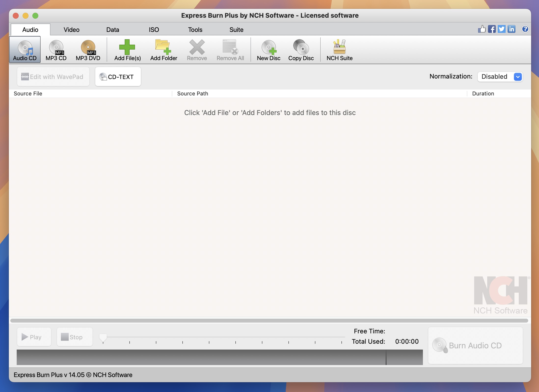Image resolution: width=539 pixels, height=392 pixels.
Task: Maximize the window with green button
Action: click(x=35, y=16)
